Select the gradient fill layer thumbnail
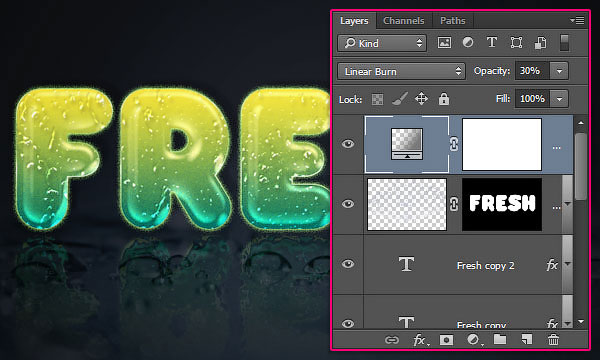Image resolution: width=600 pixels, height=360 pixels. coord(407,144)
